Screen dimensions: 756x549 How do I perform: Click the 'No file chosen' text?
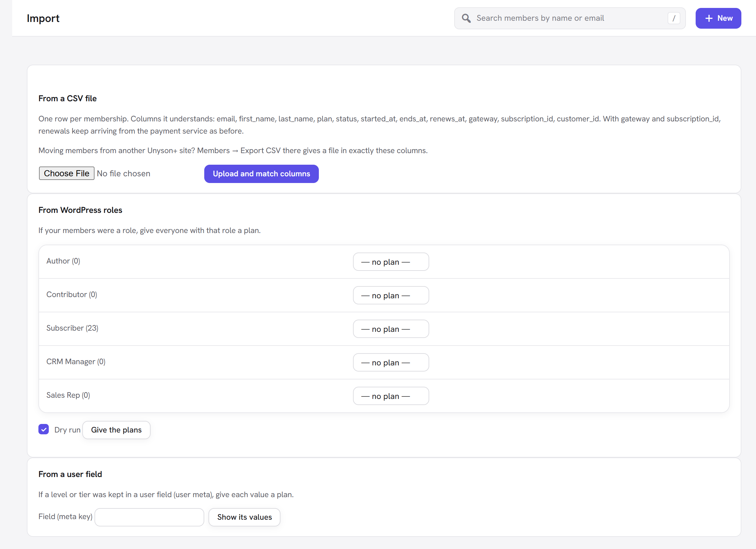tap(124, 174)
